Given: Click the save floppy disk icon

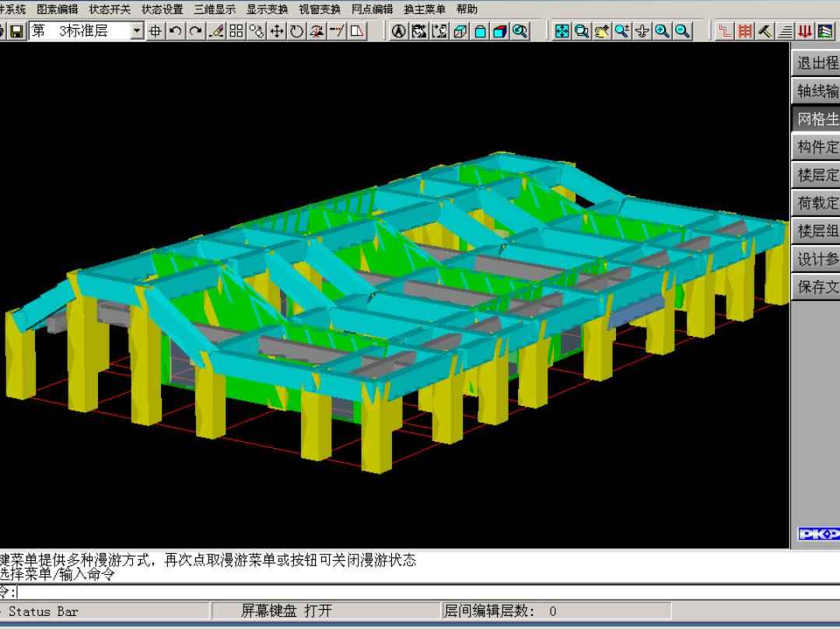Looking at the screenshot, I should pyautogui.click(x=16, y=31).
